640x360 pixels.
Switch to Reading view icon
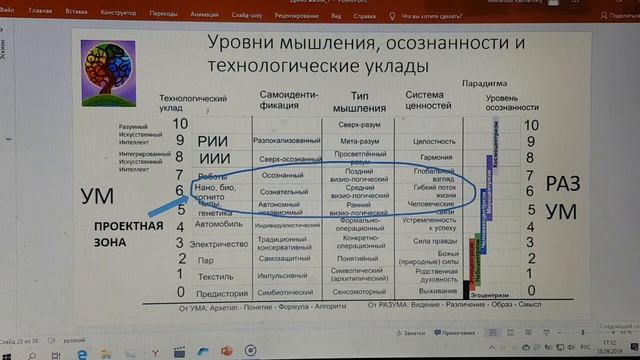[x=529, y=333]
